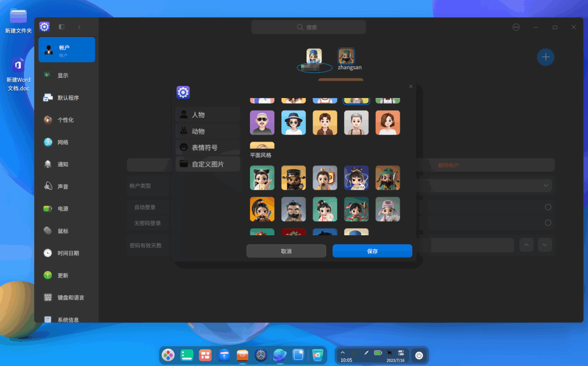
Task: Click the pen icon in the system tray
Action: pyautogui.click(x=366, y=352)
